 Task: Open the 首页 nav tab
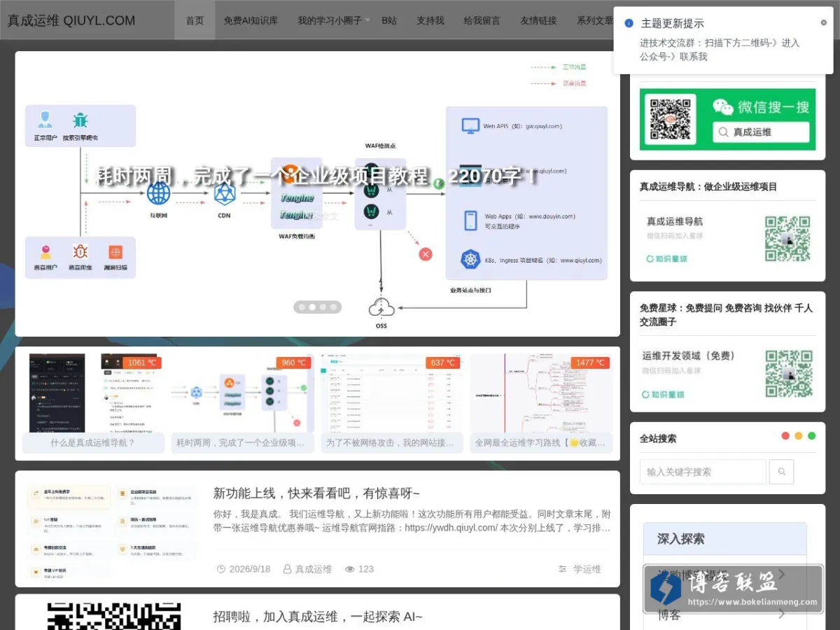195,20
